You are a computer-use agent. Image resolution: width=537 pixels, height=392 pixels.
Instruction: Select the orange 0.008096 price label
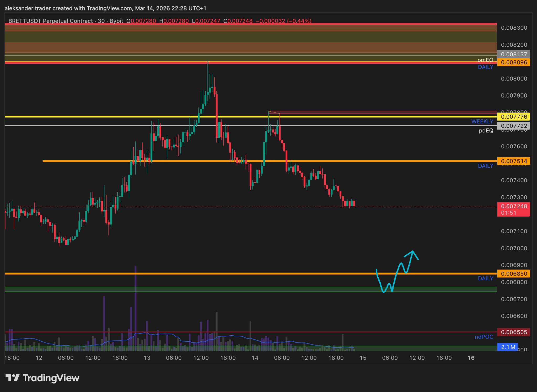click(513, 62)
